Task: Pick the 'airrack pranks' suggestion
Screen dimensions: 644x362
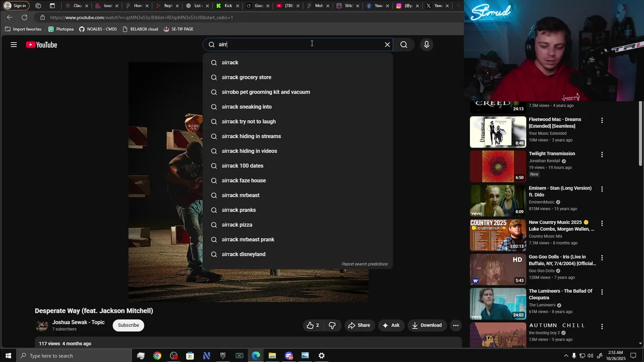Action: tap(298, 210)
